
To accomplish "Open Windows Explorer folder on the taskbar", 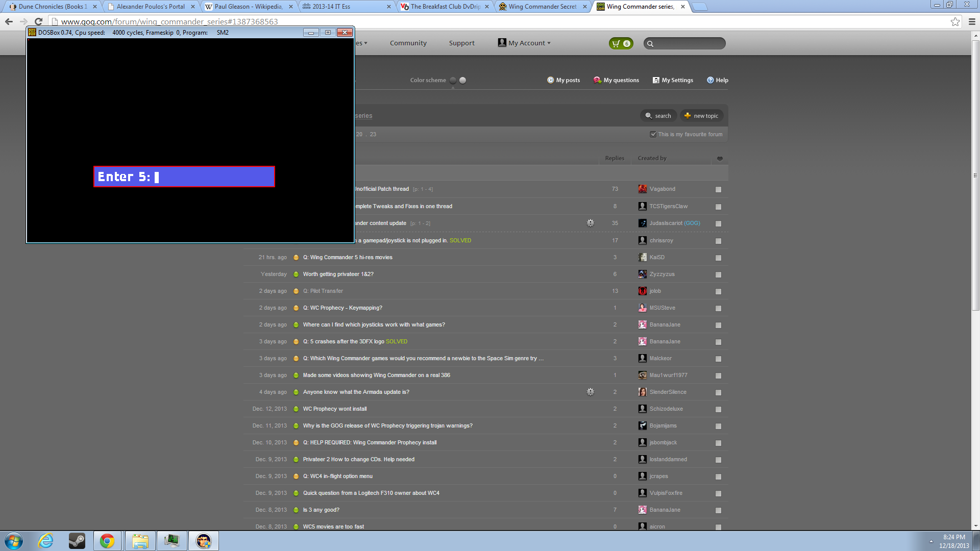I will point(140,541).
